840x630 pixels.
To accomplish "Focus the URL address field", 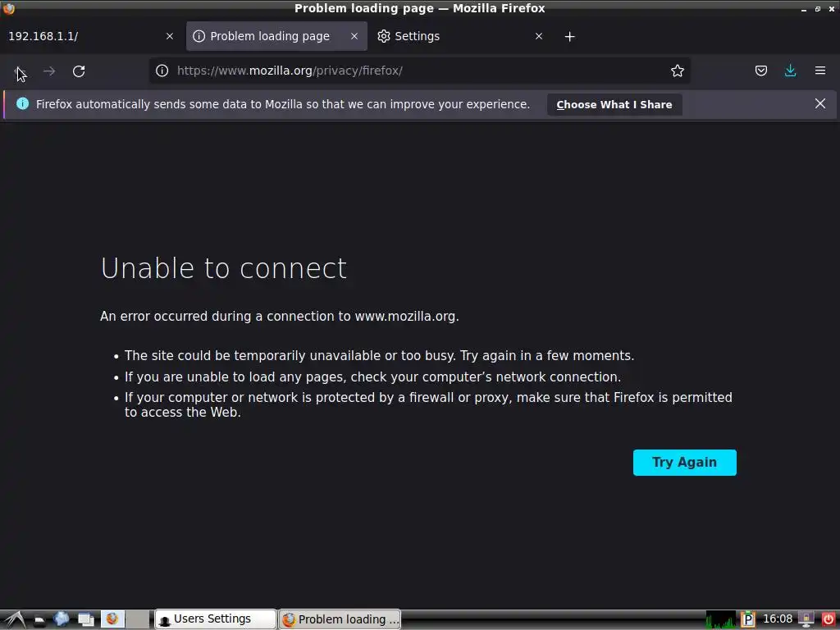I will [x=418, y=71].
